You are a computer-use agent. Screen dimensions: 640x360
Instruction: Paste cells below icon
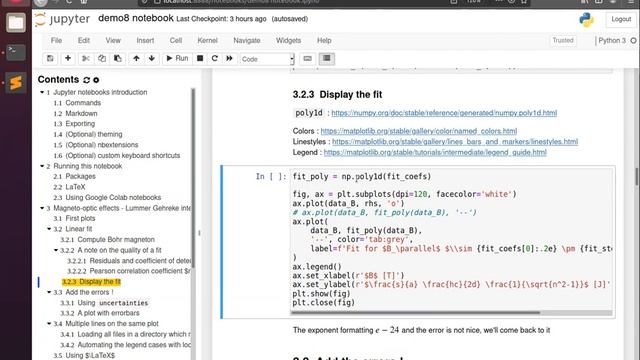[x=118, y=58]
